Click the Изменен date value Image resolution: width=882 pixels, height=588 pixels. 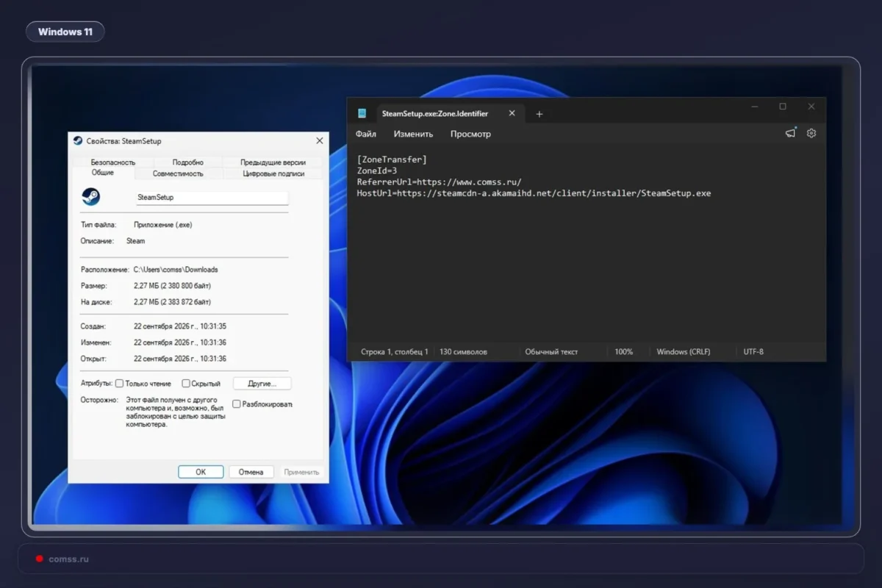[x=180, y=343]
